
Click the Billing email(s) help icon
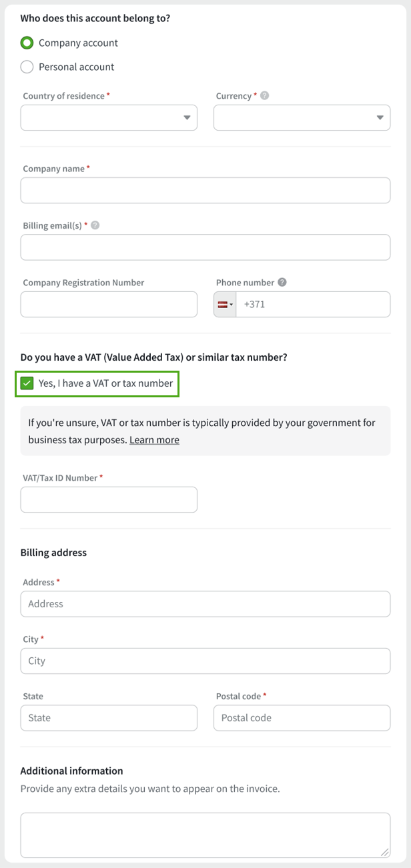coord(95,225)
